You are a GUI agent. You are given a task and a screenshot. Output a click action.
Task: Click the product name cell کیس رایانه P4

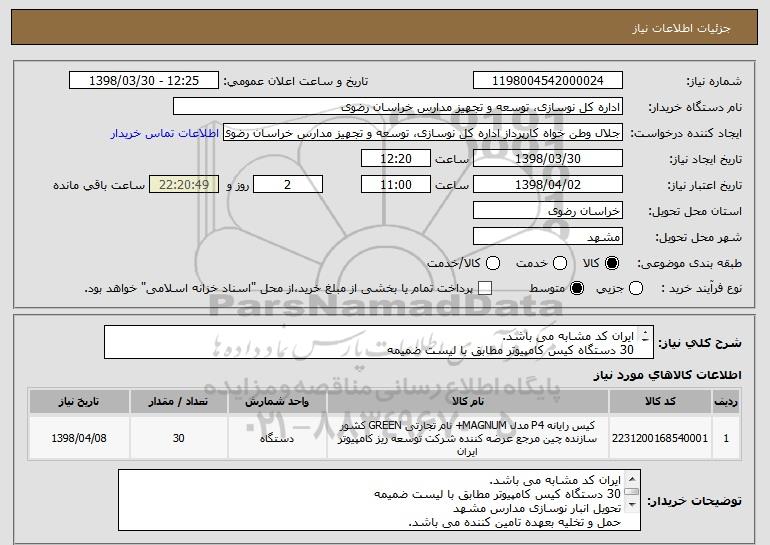pos(468,438)
